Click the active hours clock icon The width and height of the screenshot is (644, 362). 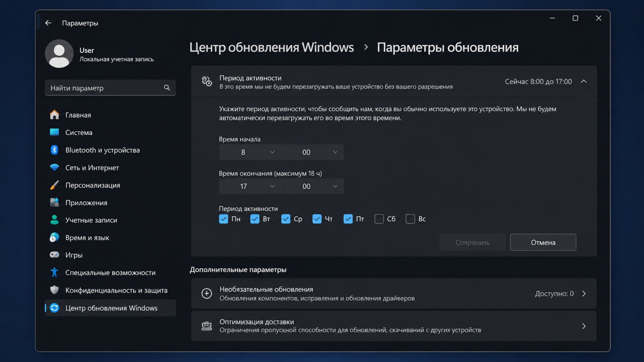(x=207, y=81)
